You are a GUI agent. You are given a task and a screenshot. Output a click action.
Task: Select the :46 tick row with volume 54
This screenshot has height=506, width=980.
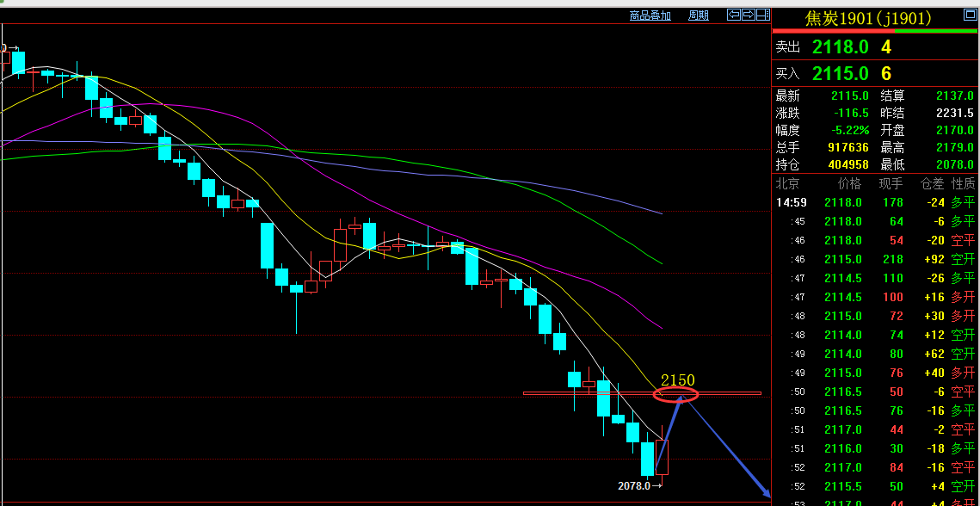875,240
